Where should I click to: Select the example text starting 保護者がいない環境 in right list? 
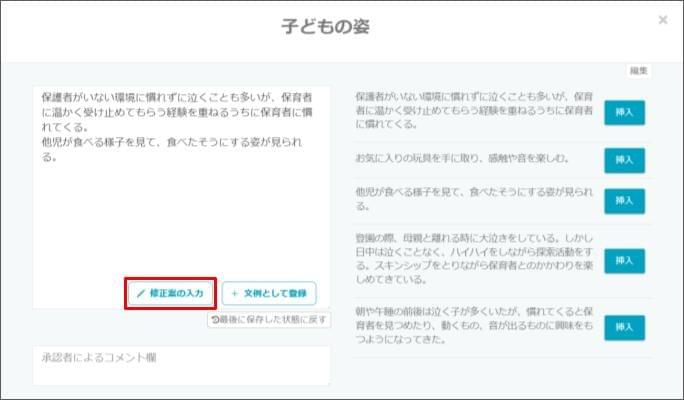click(475, 112)
